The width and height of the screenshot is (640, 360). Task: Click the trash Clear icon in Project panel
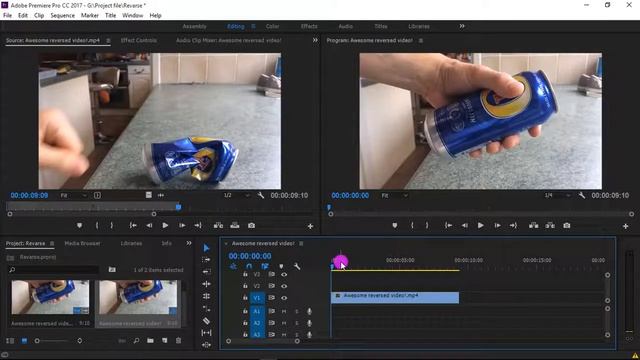178,340
